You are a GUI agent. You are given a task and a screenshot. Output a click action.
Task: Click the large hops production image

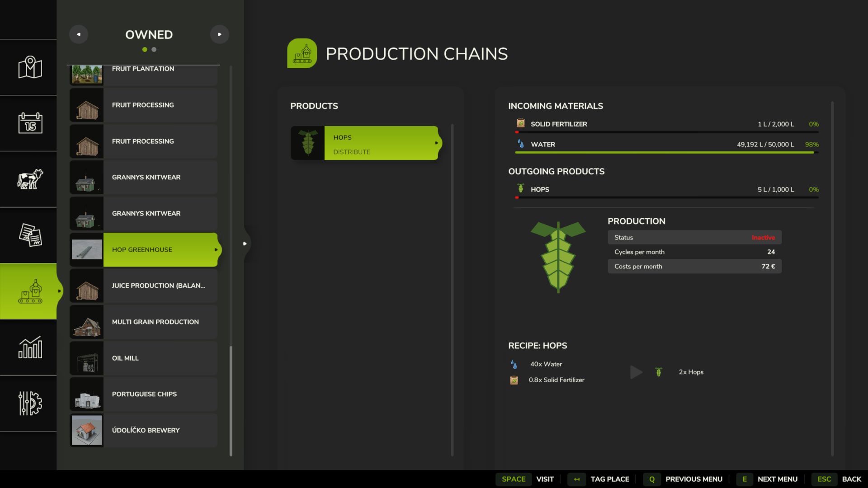point(558,257)
